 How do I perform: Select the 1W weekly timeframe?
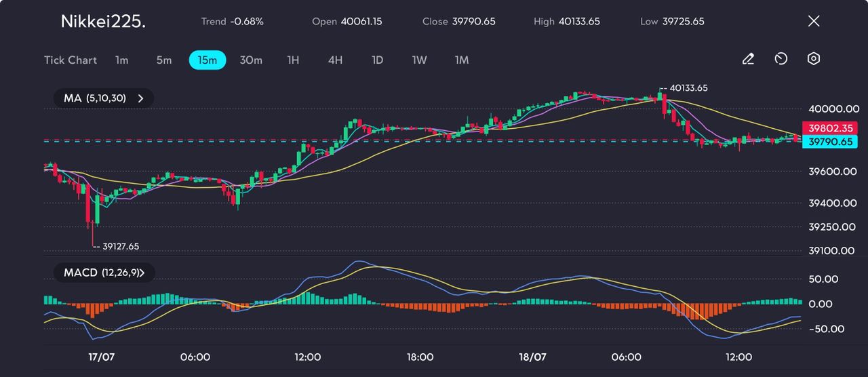coord(420,60)
